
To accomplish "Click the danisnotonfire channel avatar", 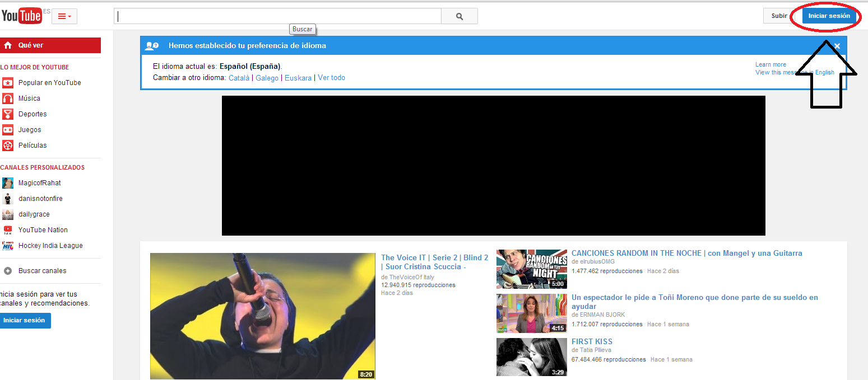I will (8, 199).
